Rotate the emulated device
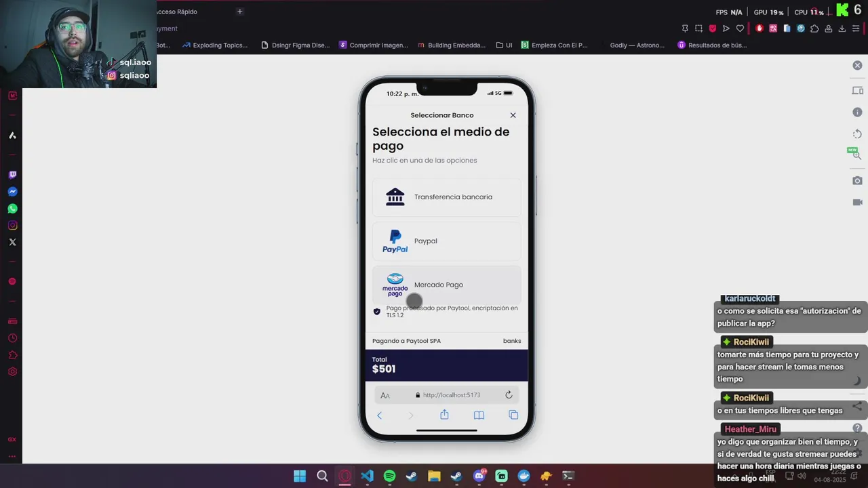The image size is (868, 488). click(857, 134)
